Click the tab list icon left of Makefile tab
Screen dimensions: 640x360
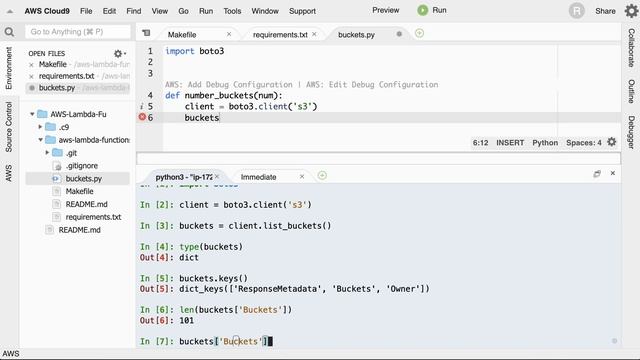pyautogui.click(x=146, y=33)
